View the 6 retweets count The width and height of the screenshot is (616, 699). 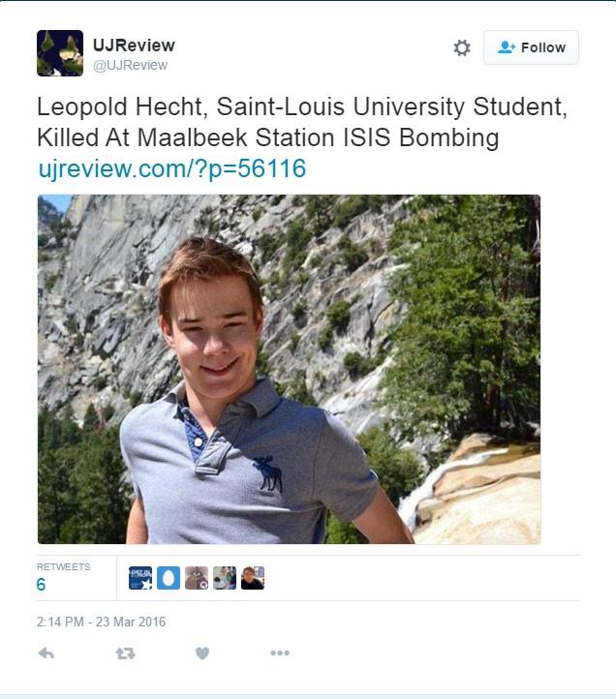[x=42, y=585]
